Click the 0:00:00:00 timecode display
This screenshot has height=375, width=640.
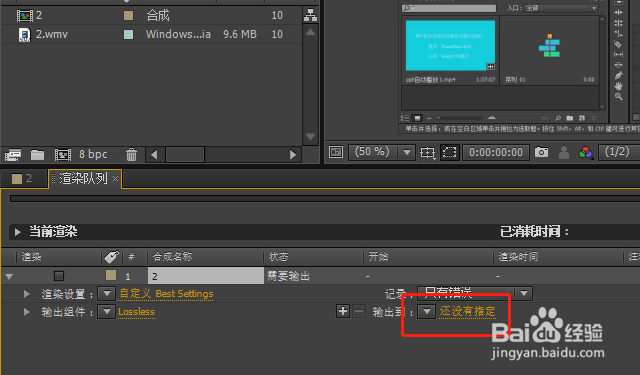[496, 153]
